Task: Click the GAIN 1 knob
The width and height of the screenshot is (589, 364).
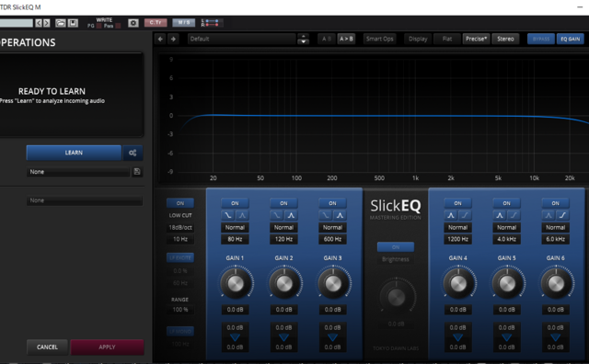Action: (x=236, y=283)
